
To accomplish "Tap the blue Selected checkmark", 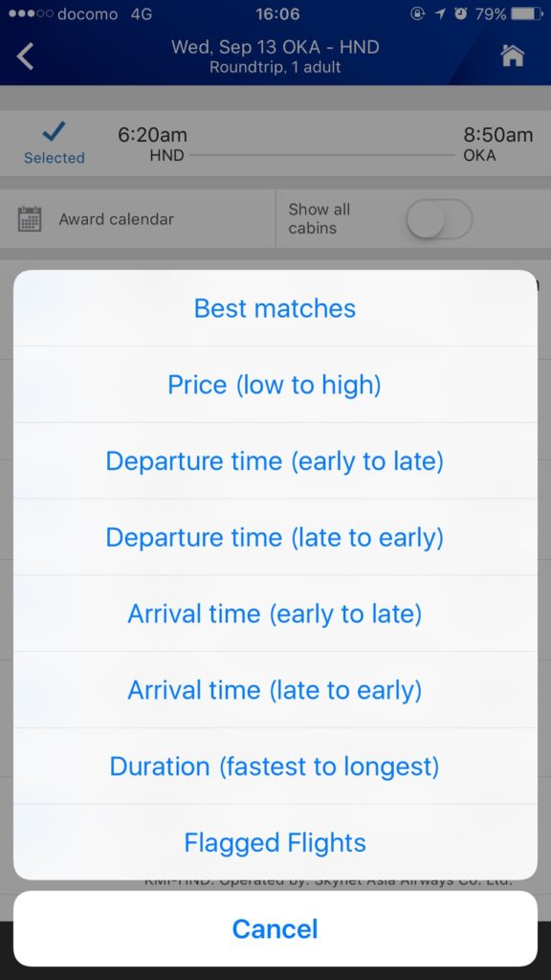I will coord(54,132).
